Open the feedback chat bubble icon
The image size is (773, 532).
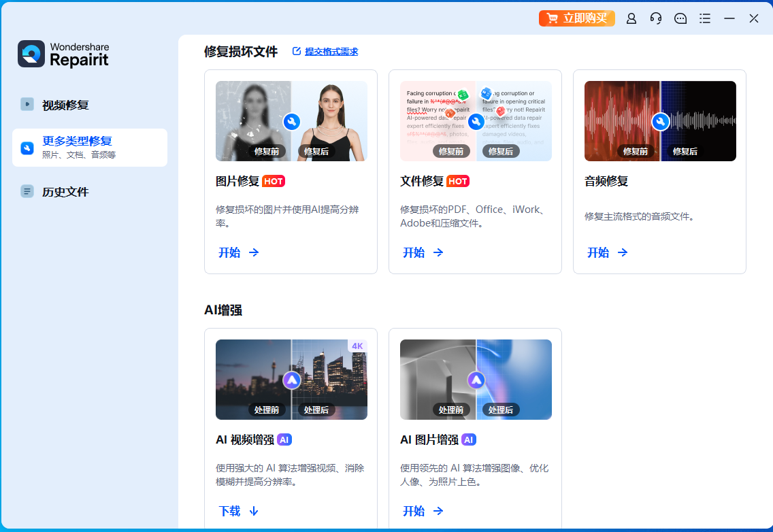(680, 18)
